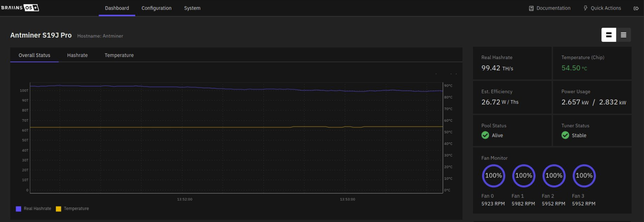Click the 13:53:00 time axis label

(x=348, y=199)
